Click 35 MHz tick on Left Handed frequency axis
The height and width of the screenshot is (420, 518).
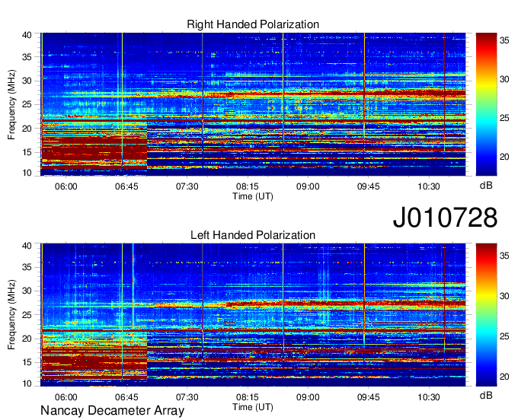tap(27, 267)
